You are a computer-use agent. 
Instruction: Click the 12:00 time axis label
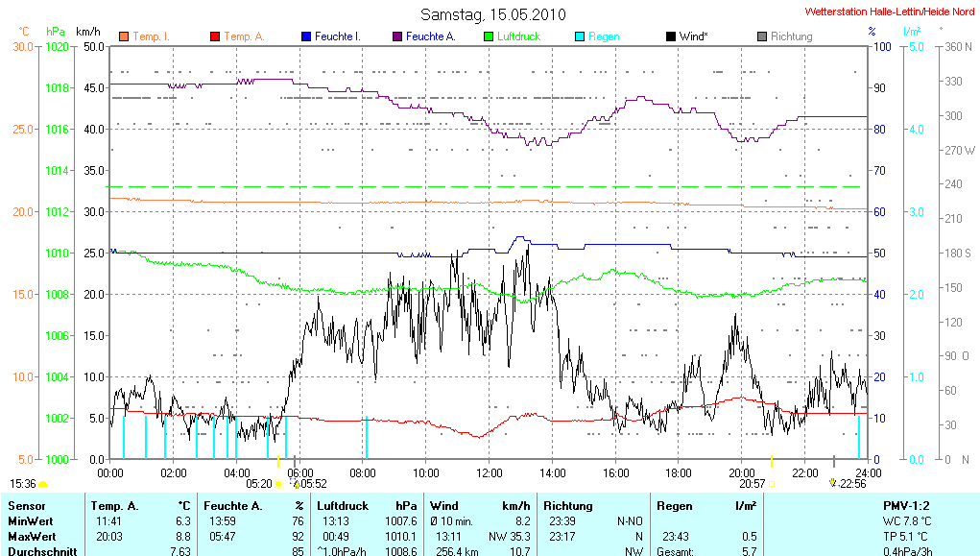pyautogui.click(x=490, y=472)
